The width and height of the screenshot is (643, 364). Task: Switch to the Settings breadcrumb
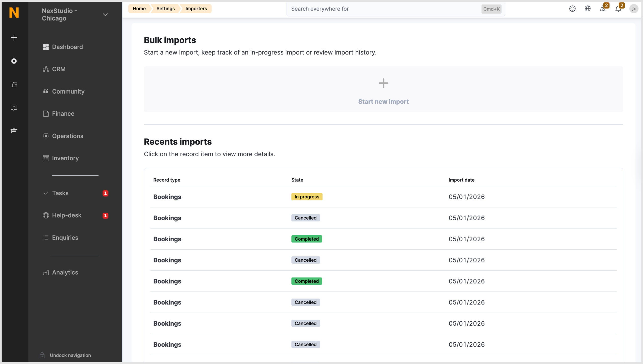tap(165, 8)
